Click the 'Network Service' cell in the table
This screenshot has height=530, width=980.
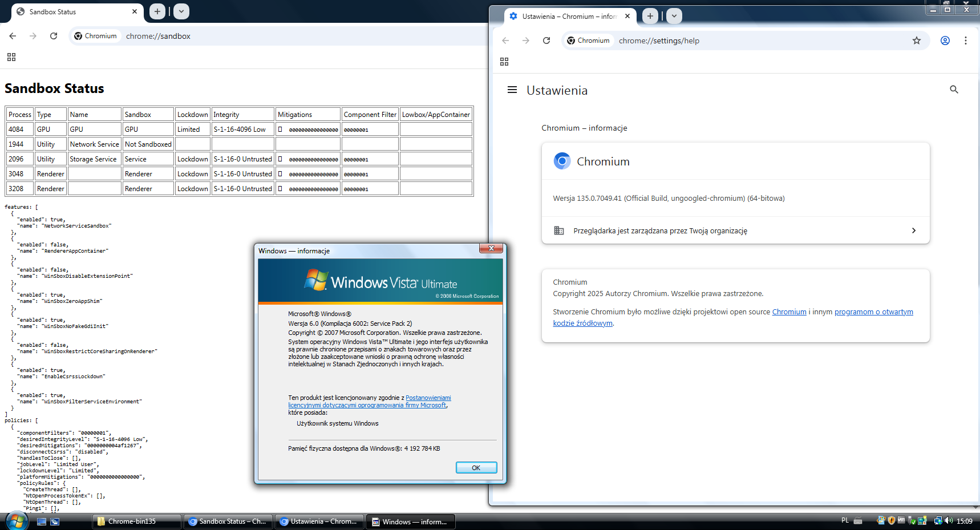pyautogui.click(x=95, y=144)
